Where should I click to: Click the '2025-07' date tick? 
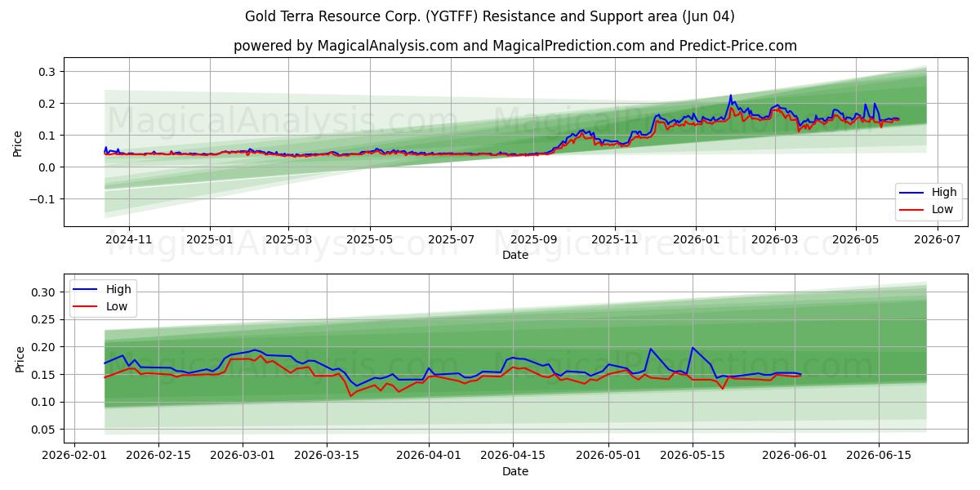[451, 239]
